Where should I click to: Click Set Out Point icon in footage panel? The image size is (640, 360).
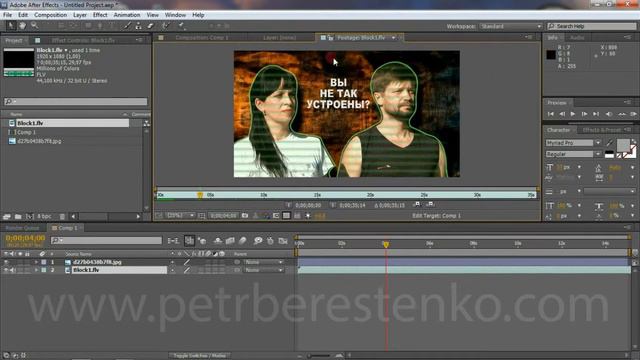pyautogui.click(x=333, y=205)
